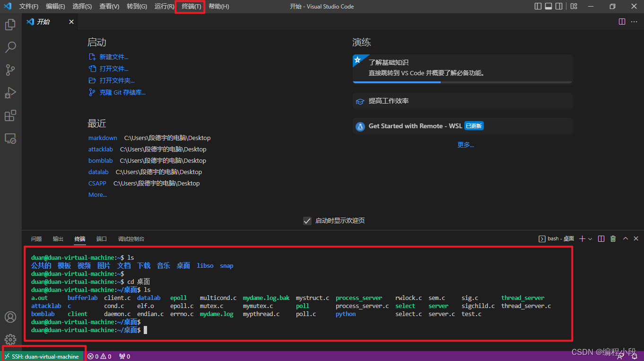Open the Extensions view
The height and width of the screenshot is (361, 644).
coord(10,115)
